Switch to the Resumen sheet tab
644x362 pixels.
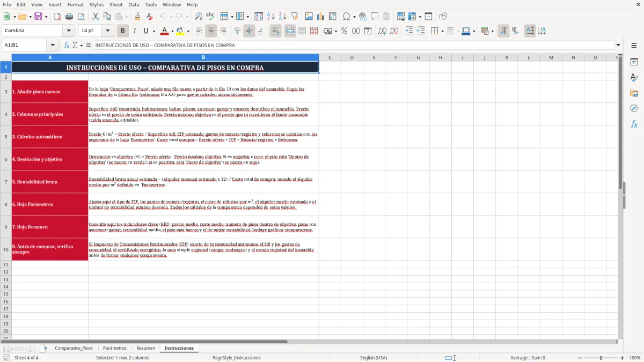coord(146,348)
